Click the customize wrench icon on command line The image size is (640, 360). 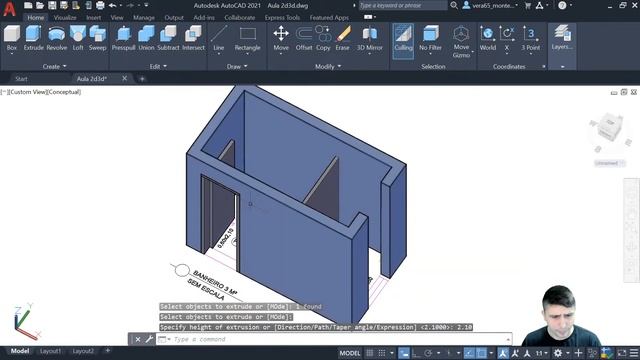pos(149,339)
